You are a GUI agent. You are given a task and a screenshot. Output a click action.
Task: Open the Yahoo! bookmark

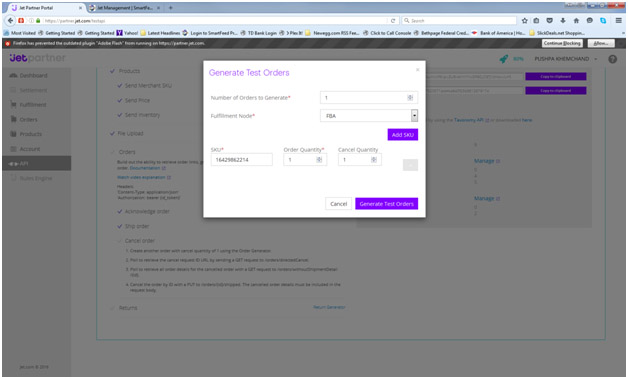pyautogui.click(x=127, y=33)
